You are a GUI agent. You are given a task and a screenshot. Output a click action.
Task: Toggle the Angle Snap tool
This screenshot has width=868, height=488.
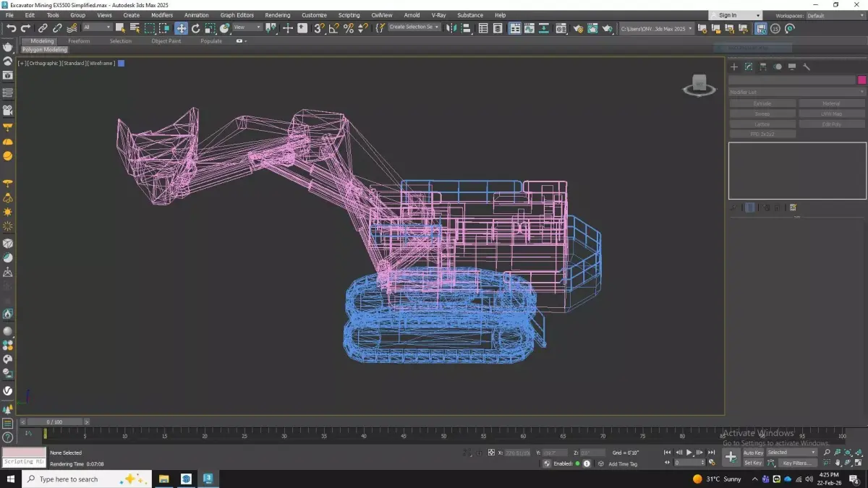pos(333,28)
